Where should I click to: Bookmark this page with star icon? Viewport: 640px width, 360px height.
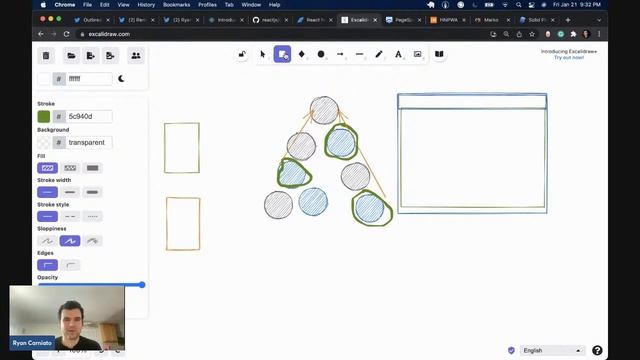click(x=532, y=34)
